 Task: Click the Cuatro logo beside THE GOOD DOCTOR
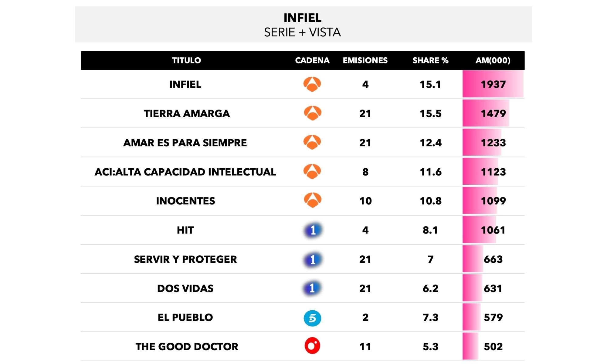312,346
